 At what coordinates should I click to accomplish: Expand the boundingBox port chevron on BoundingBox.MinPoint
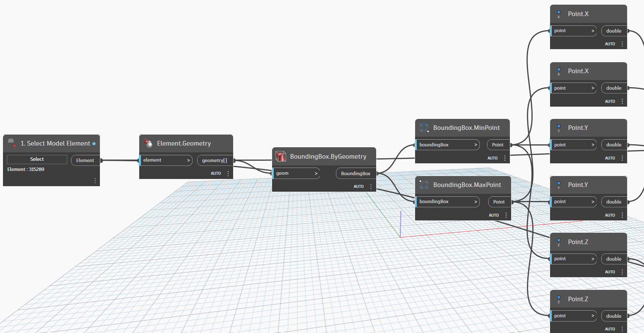(x=476, y=145)
